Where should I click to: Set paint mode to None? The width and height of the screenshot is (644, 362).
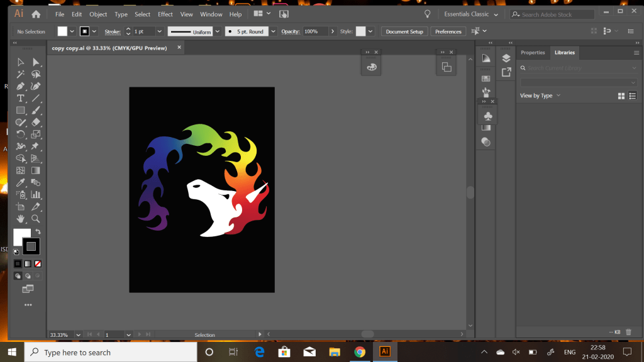pos(38,263)
